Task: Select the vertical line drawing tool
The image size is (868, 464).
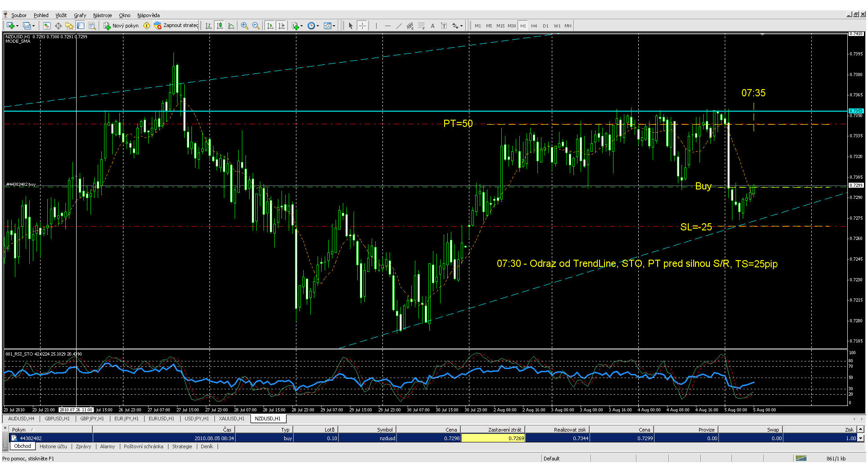Action: pyautogui.click(x=376, y=26)
